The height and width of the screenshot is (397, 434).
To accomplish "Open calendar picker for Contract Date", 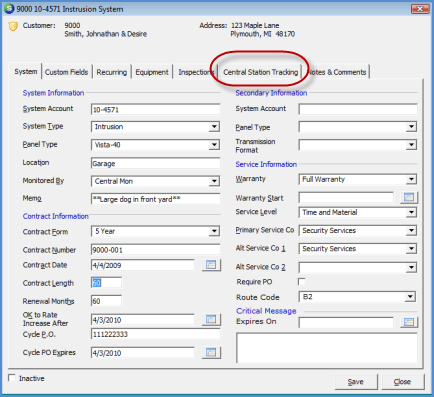I will point(211,265).
